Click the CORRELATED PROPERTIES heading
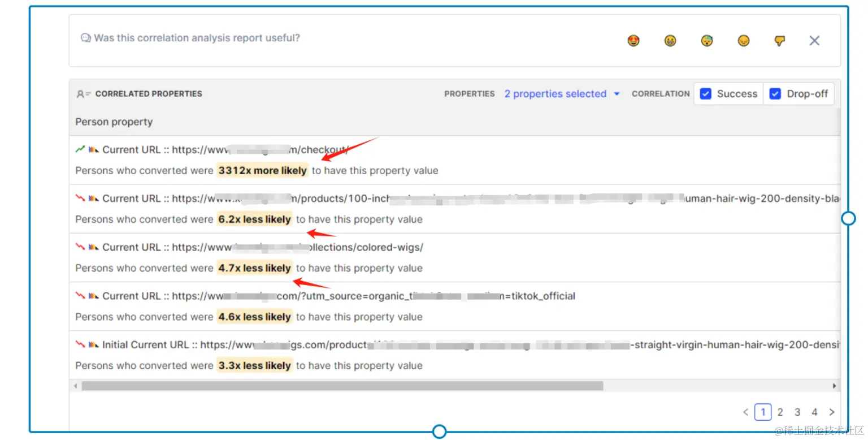 tap(149, 94)
